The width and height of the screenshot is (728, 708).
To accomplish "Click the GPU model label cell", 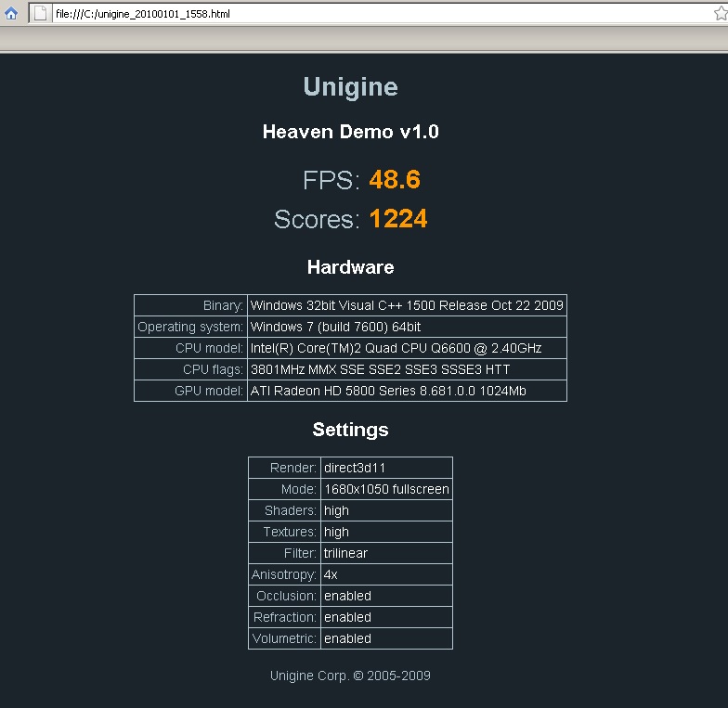I will click(190, 391).
